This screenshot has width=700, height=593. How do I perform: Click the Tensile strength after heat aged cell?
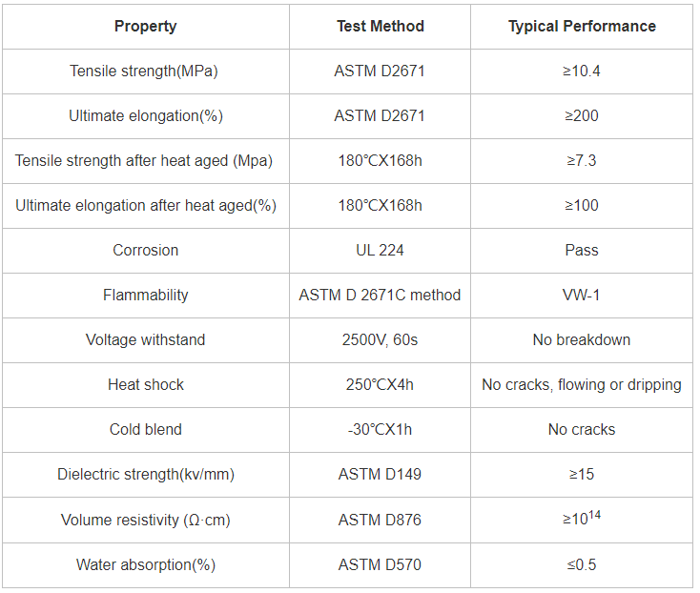click(146, 161)
